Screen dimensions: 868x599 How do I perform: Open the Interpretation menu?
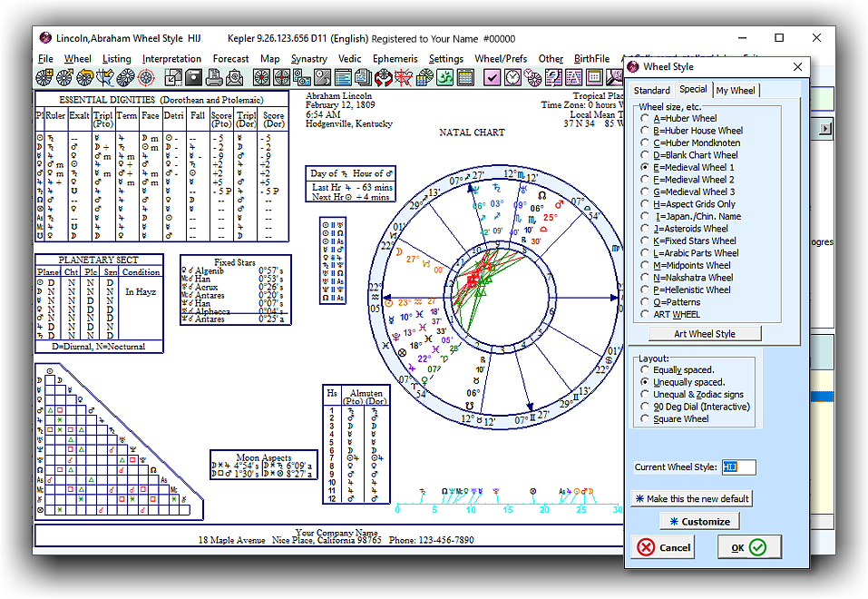point(171,59)
